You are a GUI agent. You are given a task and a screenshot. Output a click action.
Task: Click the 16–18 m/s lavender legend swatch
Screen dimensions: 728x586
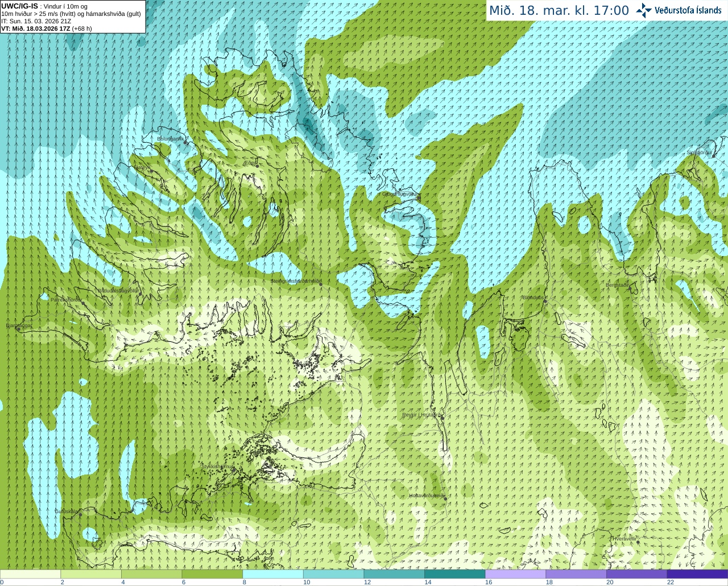(x=515, y=574)
